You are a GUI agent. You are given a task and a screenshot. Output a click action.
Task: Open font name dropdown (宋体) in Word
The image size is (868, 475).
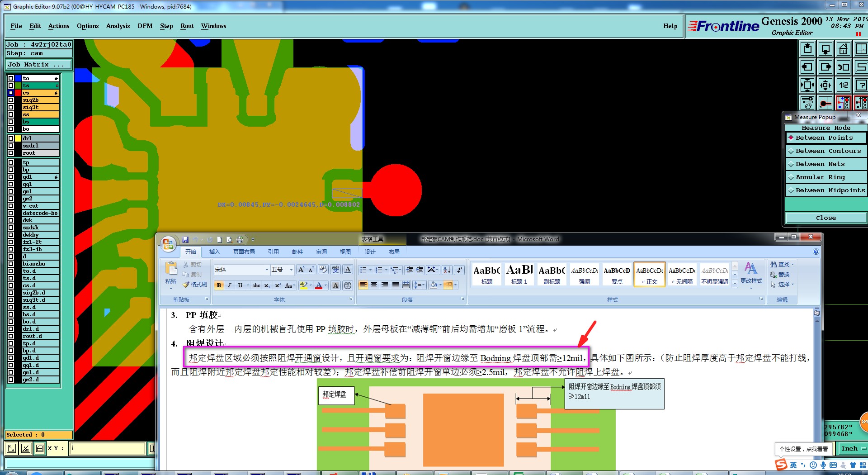[x=267, y=270]
